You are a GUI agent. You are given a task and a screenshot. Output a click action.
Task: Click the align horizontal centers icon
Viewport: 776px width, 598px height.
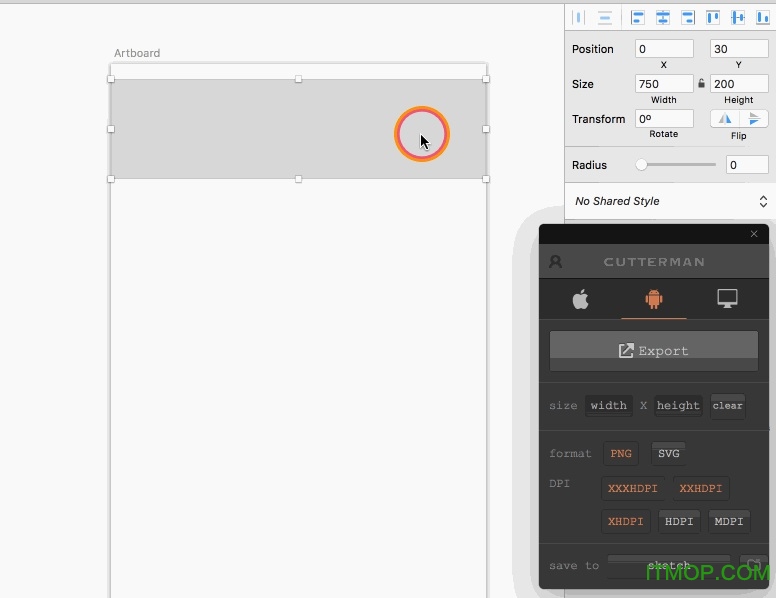(662, 17)
